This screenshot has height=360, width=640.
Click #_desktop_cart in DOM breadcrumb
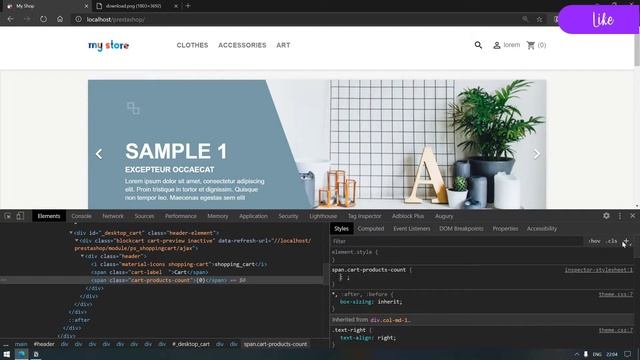click(x=191, y=344)
